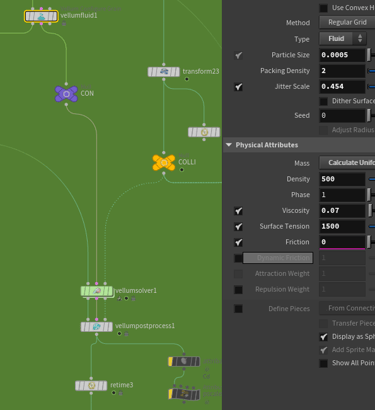Click the lock badge under vellumpostprocess1
Image resolution: width=375 pixels, height=410 pixels.
point(126,334)
